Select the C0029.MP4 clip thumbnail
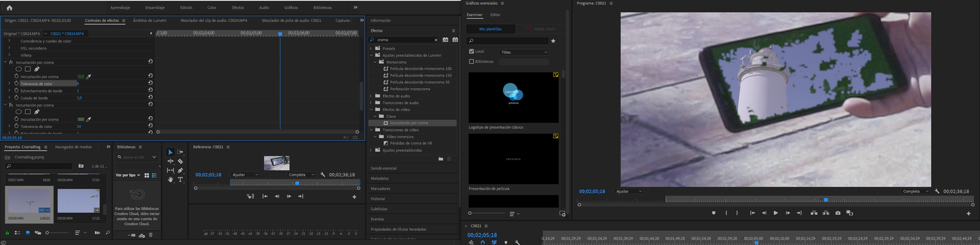The width and height of the screenshot is (980, 245). [29, 200]
